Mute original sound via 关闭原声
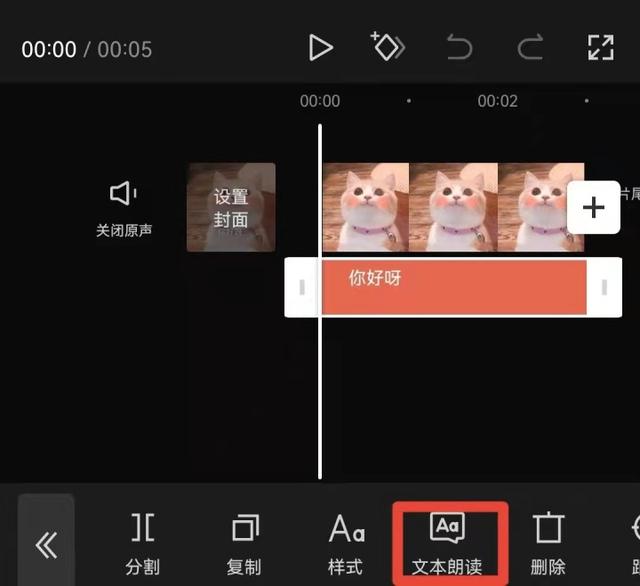Viewport: 640px width, 586px height. [124, 207]
